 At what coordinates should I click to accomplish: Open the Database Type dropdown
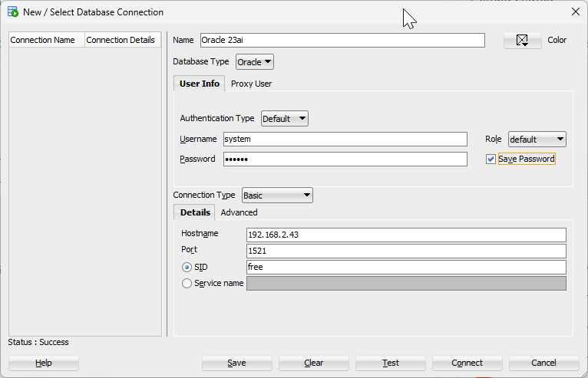[x=255, y=62]
